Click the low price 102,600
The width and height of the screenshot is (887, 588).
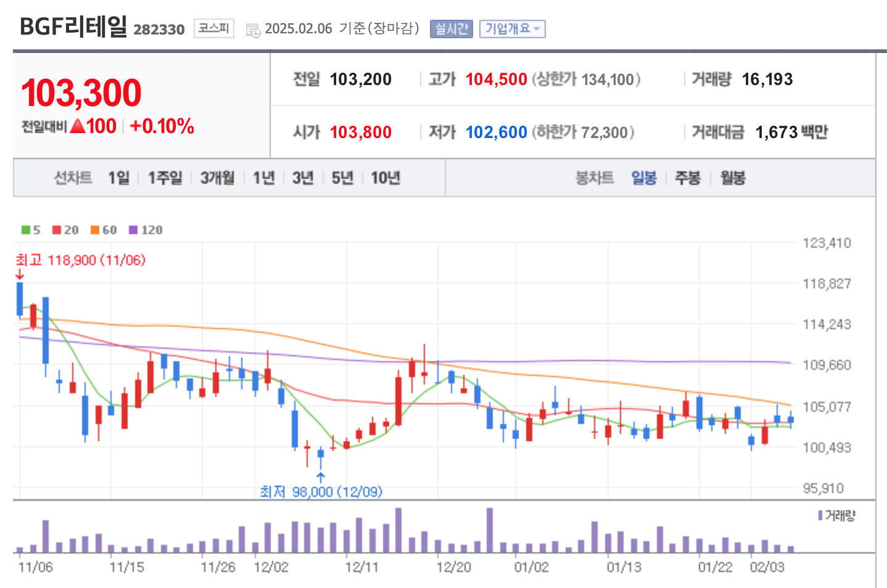[x=497, y=133]
